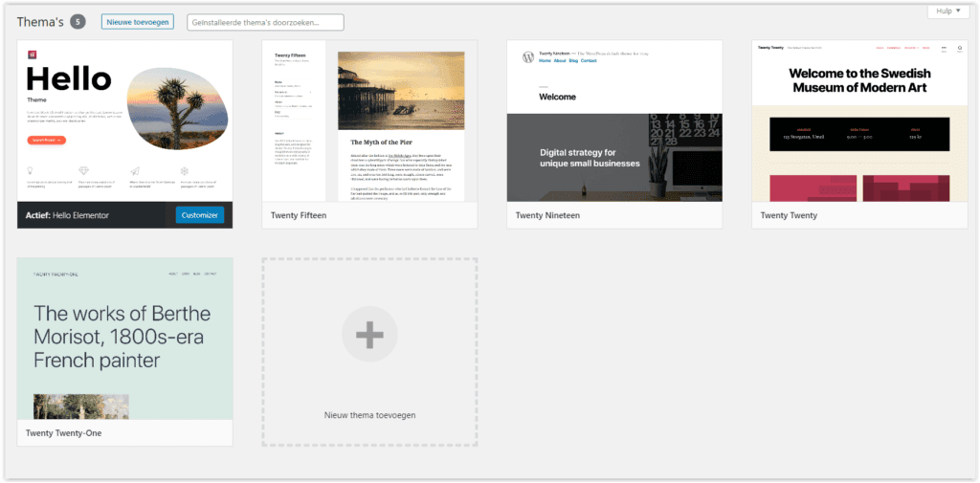Image resolution: width=980 pixels, height=483 pixels.
Task: Click the Twenty Nineteen theme name label
Action: pos(547,216)
